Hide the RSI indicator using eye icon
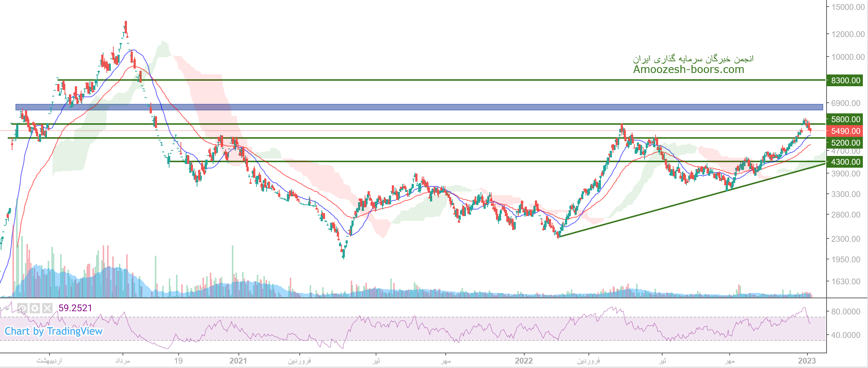This screenshot has height=368, width=868. tap(22, 308)
